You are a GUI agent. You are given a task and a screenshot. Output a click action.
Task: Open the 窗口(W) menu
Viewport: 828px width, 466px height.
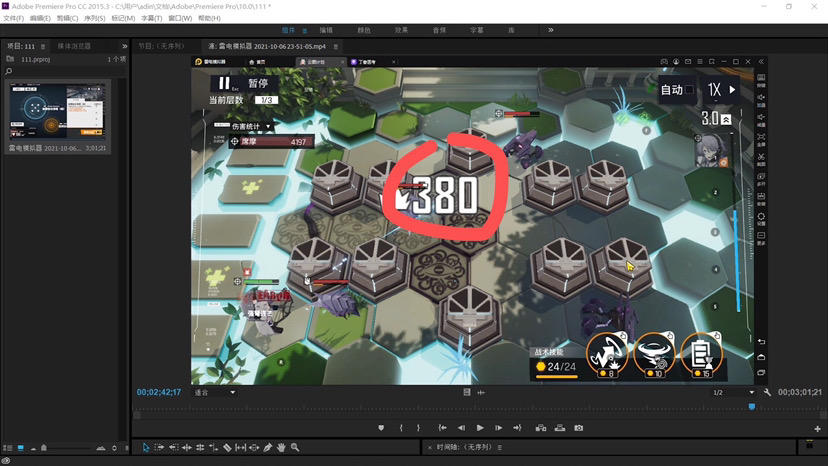[x=180, y=18]
